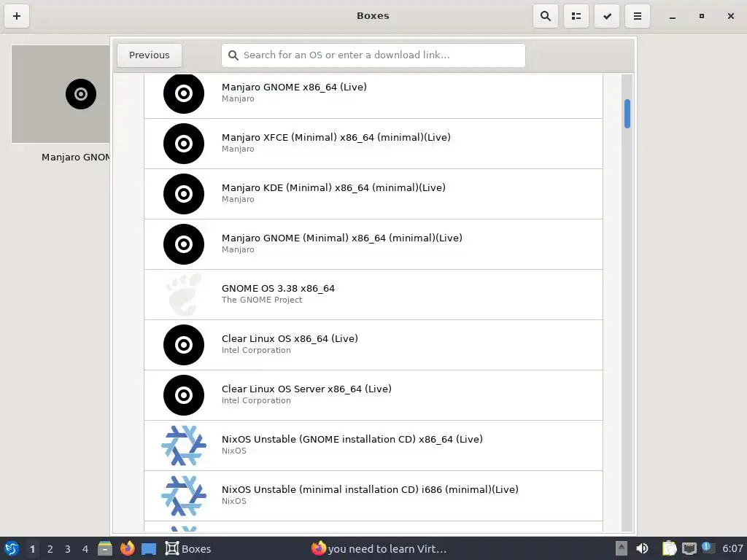
Task: Click the magnifier icon inside the search field
Action: coord(233,55)
